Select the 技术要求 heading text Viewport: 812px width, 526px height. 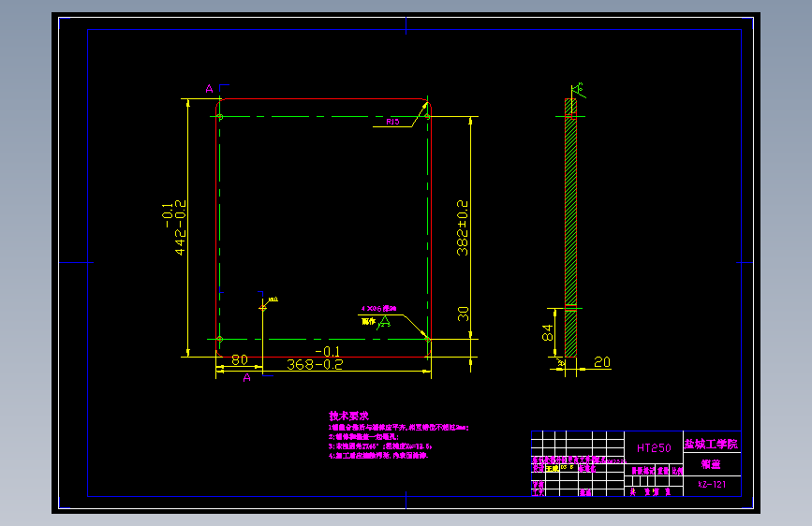pyautogui.click(x=349, y=416)
